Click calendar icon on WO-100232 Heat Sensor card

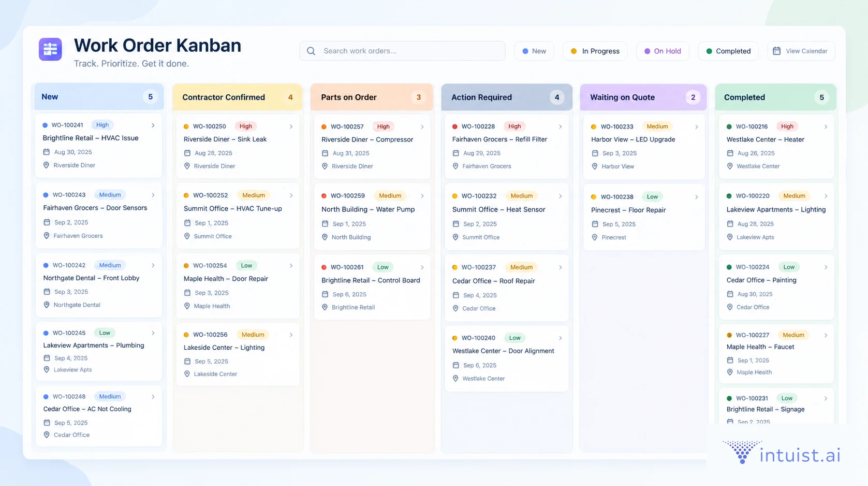456,224
